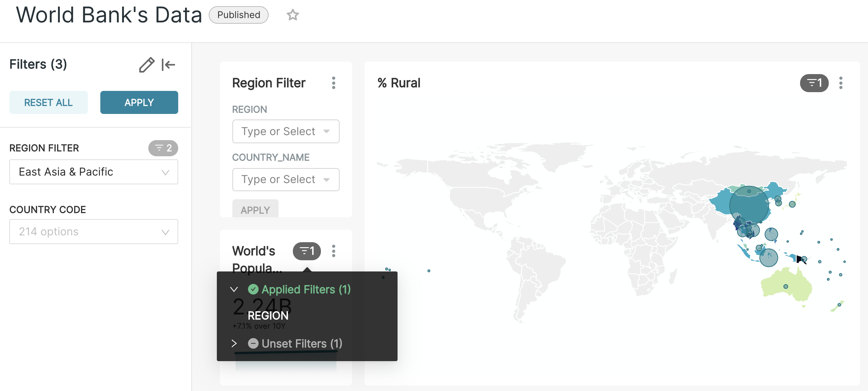Open East Asia & Pacific dropdown
This screenshot has height=391, width=868.
(94, 172)
